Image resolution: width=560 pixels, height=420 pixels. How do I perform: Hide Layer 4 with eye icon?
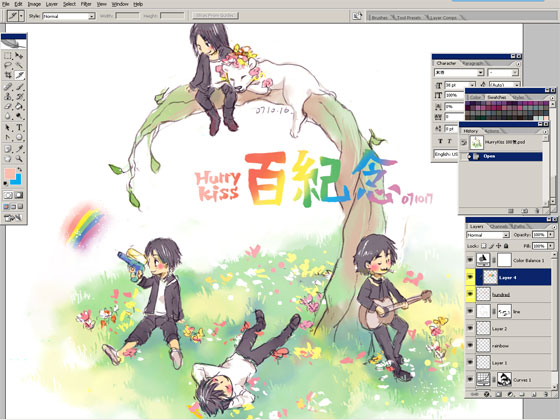click(x=470, y=277)
